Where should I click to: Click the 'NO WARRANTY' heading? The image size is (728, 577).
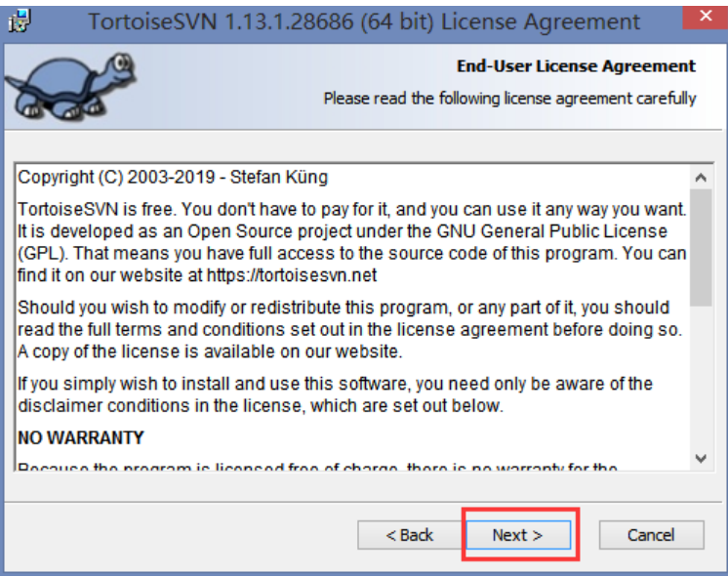pyautogui.click(x=81, y=437)
